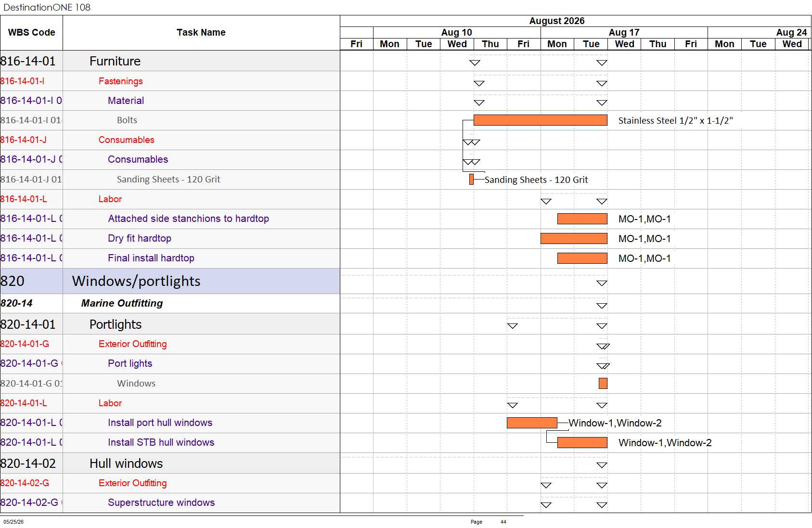Select the Sanding Sheets small orange bar
Image resolution: width=812 pixels, height=528 pixels.
(x=471, y=179)
